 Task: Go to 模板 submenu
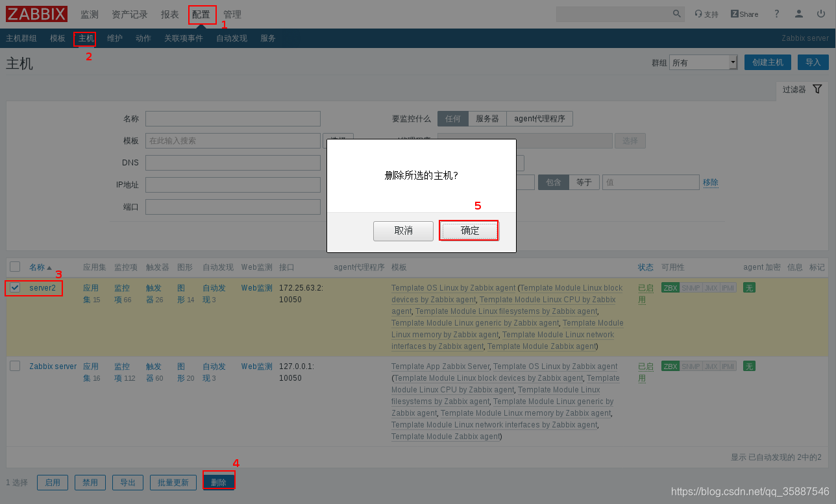58,38
